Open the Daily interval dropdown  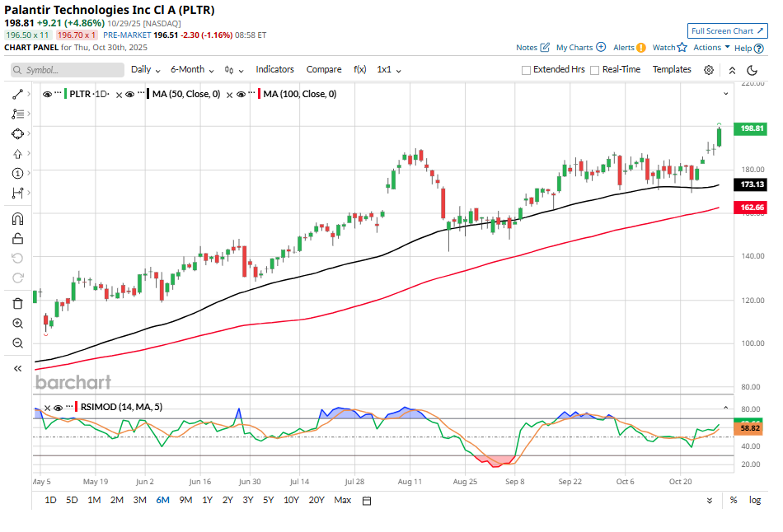coord(144,70)
